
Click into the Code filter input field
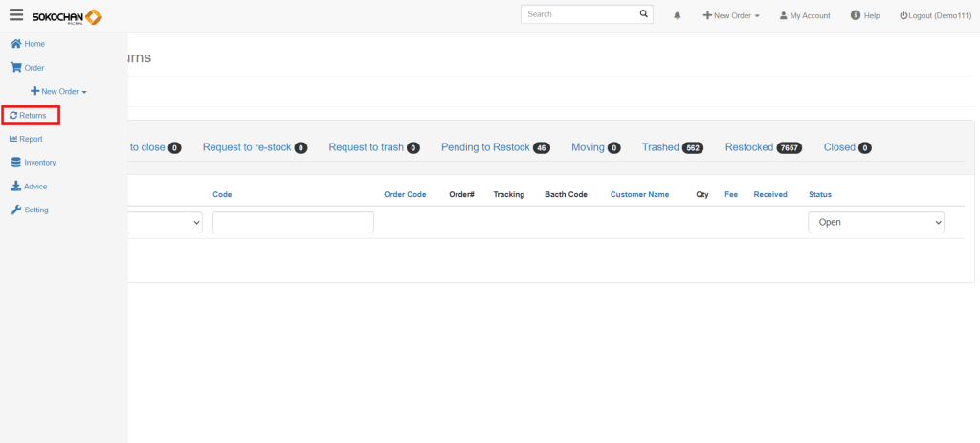pos(293,222)
